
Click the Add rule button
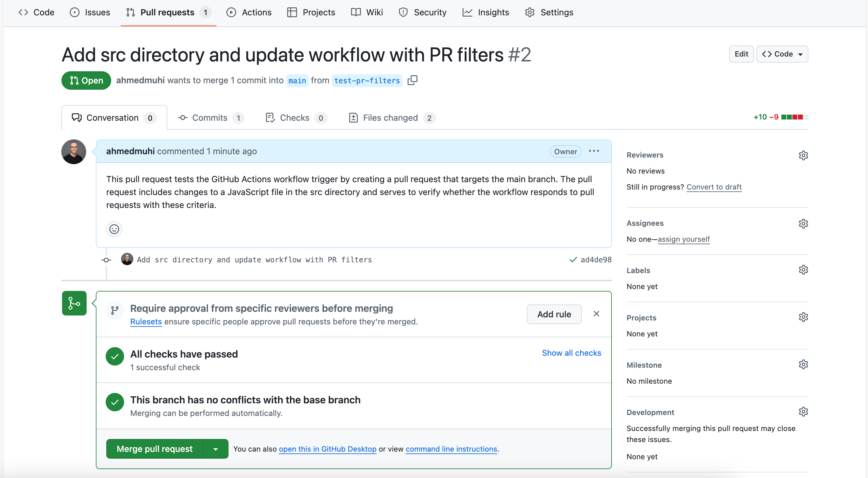pos(553,314)
